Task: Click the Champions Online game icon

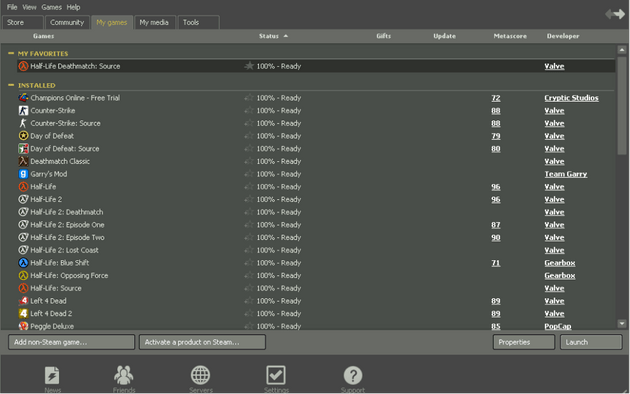Action: click(23, 98)
